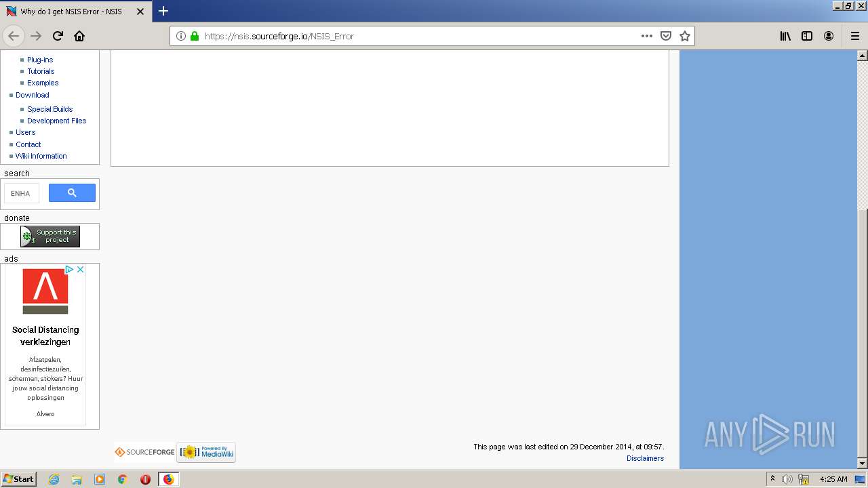Open the Firefox account icon
868x488 pixels.
pos(829,36)
